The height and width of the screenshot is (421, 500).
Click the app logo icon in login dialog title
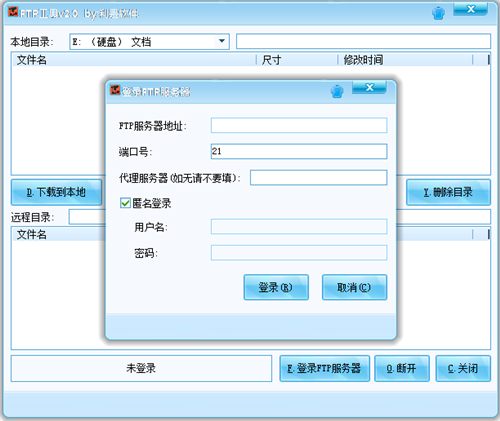[x=115, y=90]
